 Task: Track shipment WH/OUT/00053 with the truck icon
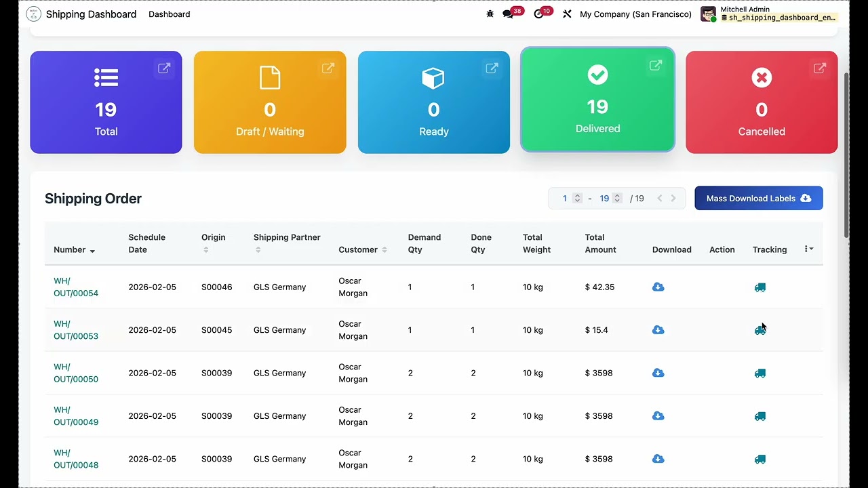[x=760, y=330]
